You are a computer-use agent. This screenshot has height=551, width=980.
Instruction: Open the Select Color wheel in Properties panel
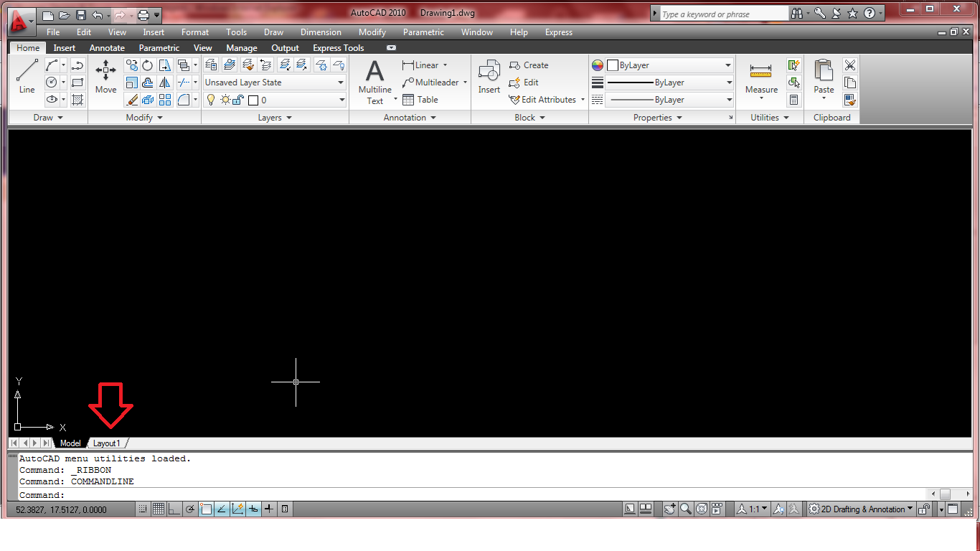coord(597,65)
